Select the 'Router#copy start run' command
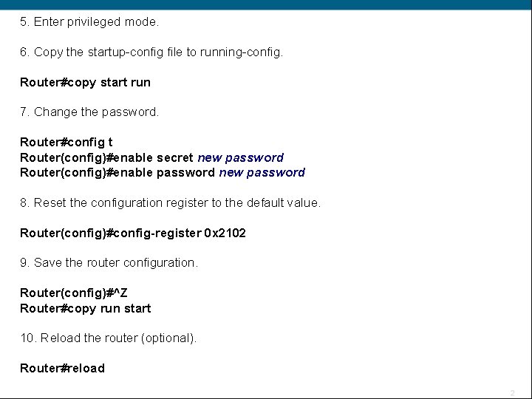Image resolution: width=532 pixels, height=399 pixels. pos(85,83)
